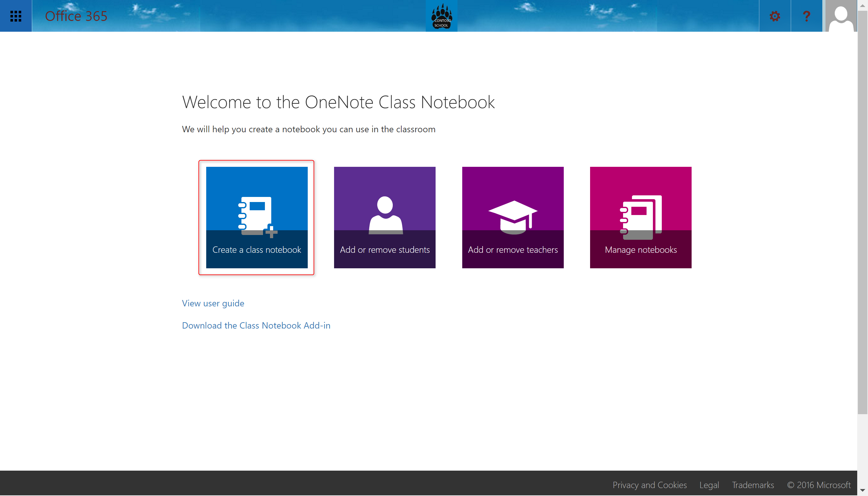868x496 pixels.
Task: Open the Privacy and Cookies footer link
Action: (x=649, y=485)
